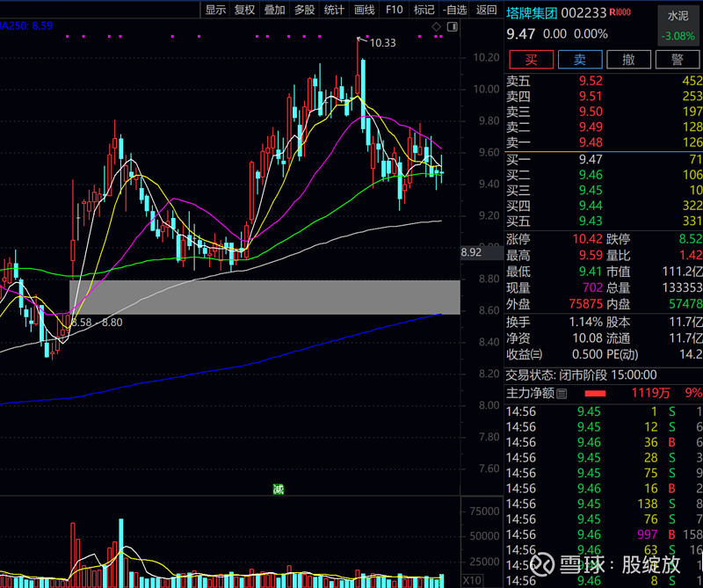Click the R1000 badge beside stock code
The width and height of the screenshot is (703, 588).
(x=619, y=12)
